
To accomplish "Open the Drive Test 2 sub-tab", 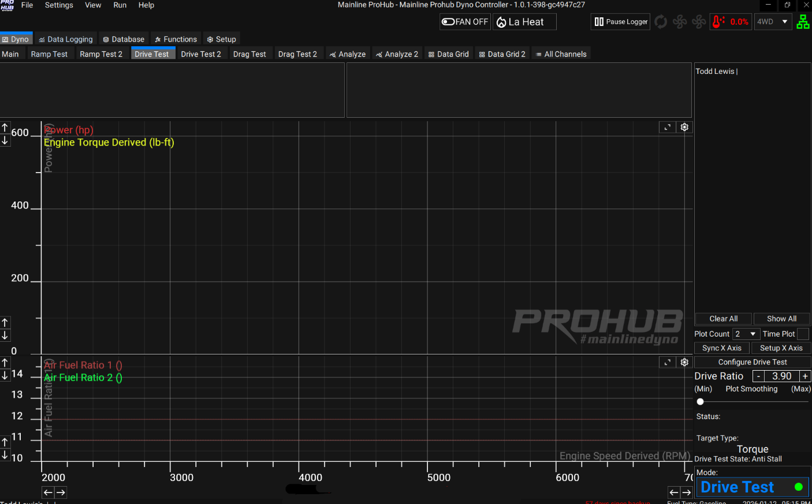I will pyautogui.click(x=201, y=54).
